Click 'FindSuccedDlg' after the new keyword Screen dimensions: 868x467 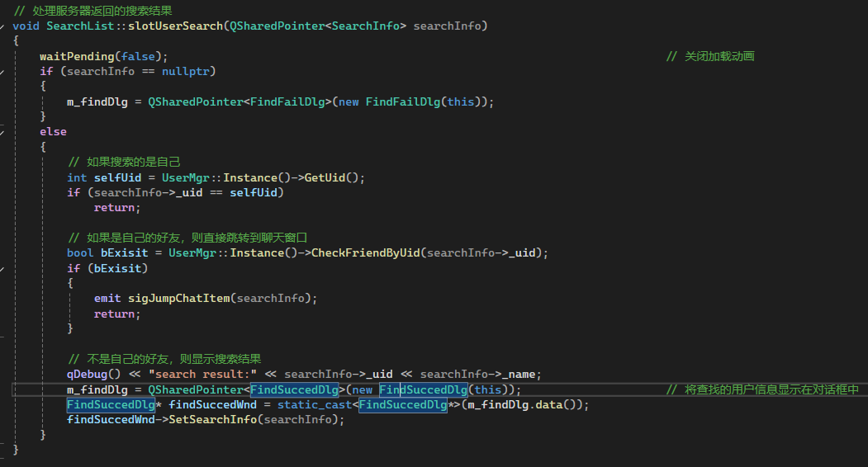(x=424, y=389)
